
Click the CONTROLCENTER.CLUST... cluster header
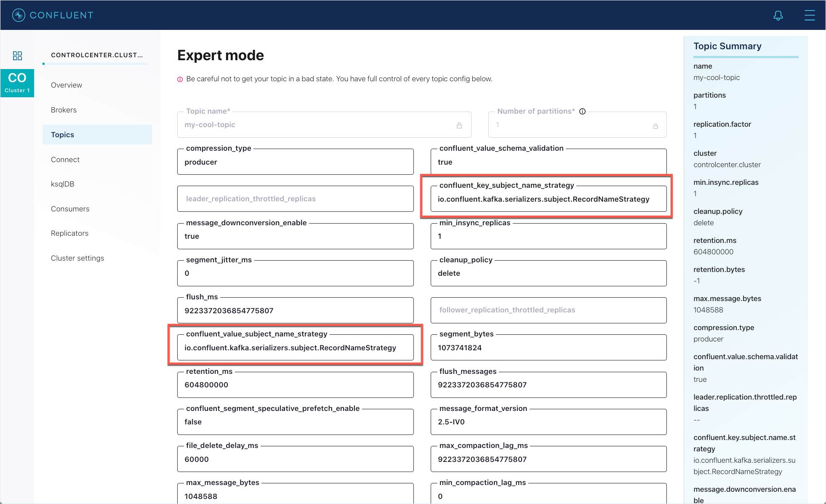(x=97, y=55)
